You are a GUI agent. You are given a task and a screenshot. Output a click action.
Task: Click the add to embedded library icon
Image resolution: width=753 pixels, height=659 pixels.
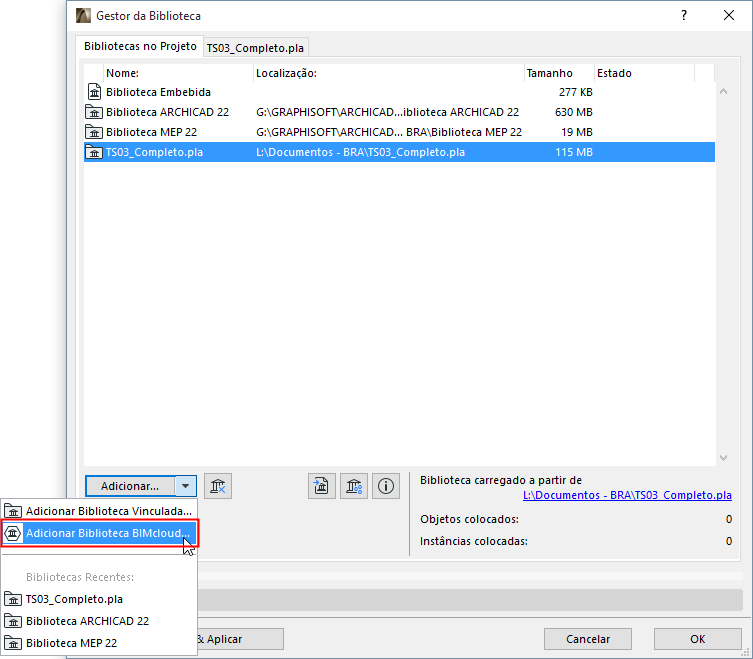pos(321,486)
